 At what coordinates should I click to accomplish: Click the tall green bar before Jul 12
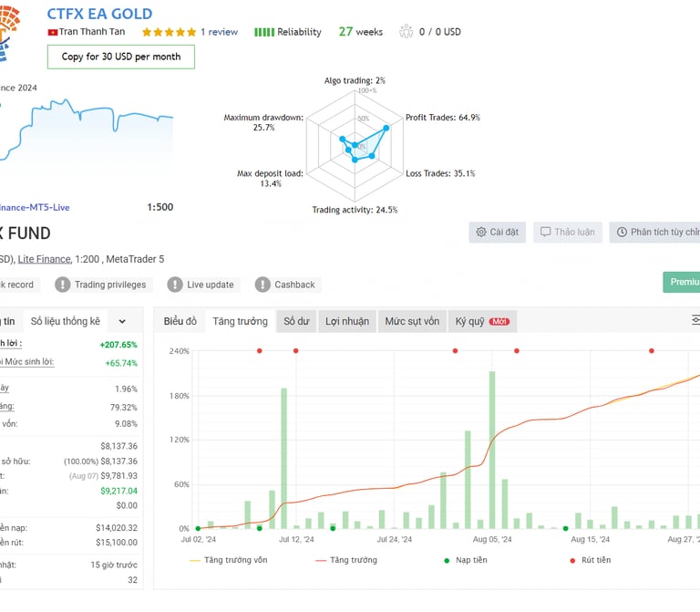(284, 459)
